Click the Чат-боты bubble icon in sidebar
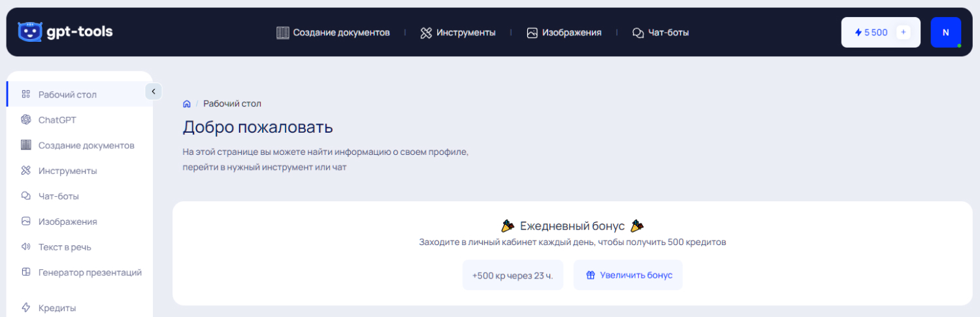This screenshot has height=317, width=980. coord(26,196)
